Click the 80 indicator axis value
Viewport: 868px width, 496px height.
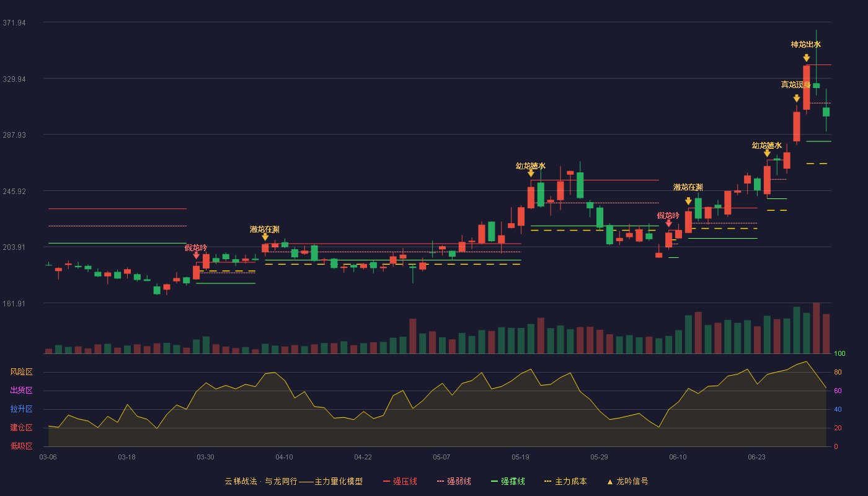(x=838, y=372)
